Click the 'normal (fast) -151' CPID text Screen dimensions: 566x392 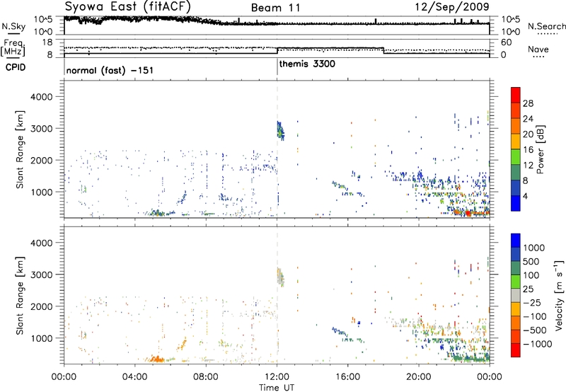(110, 70)
